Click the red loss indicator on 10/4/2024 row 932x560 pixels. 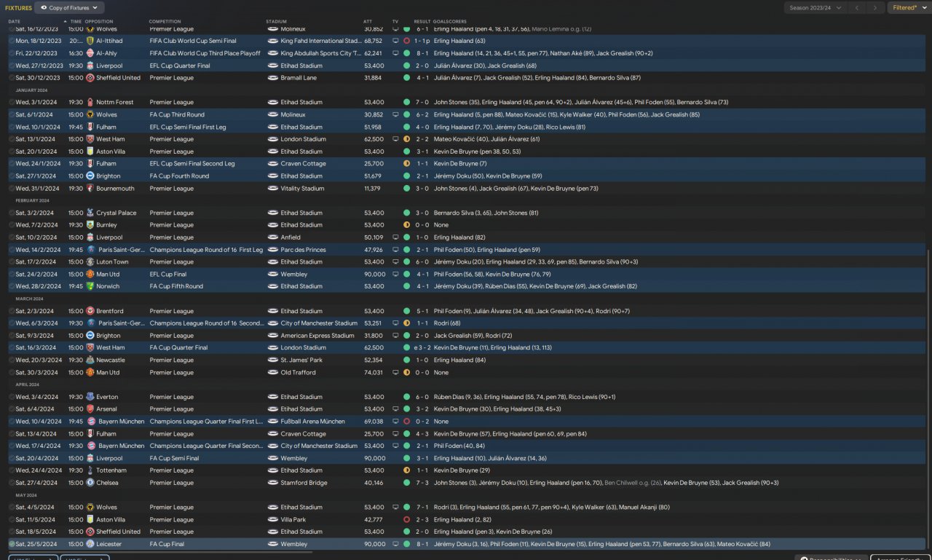[406, 422]
